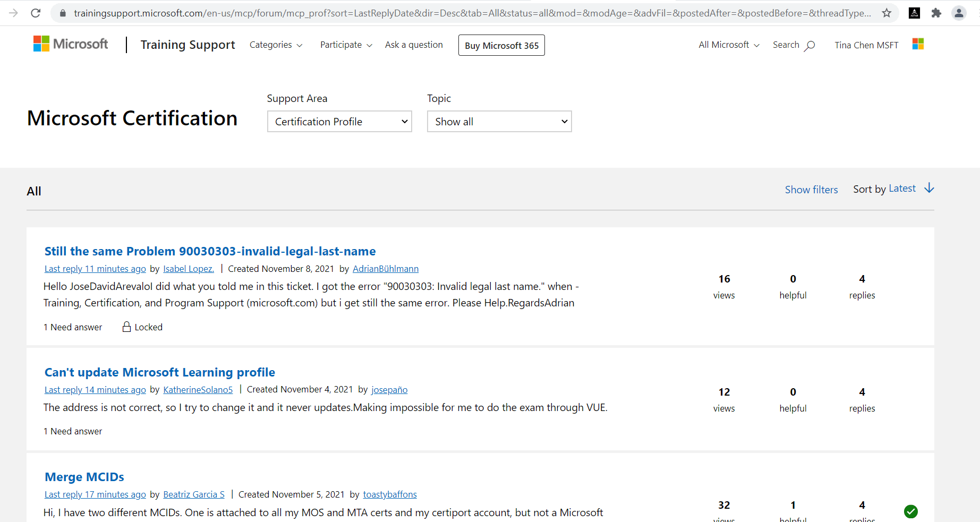Click the Microsoft logo in the header
980x522 pixels.
tap(71, 44)
